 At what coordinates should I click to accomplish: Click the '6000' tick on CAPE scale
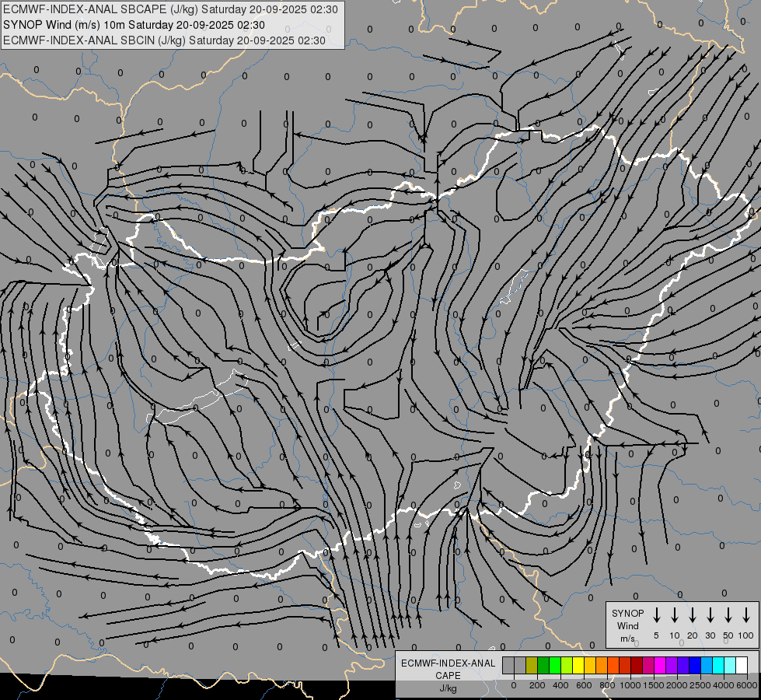click(747, 685)
